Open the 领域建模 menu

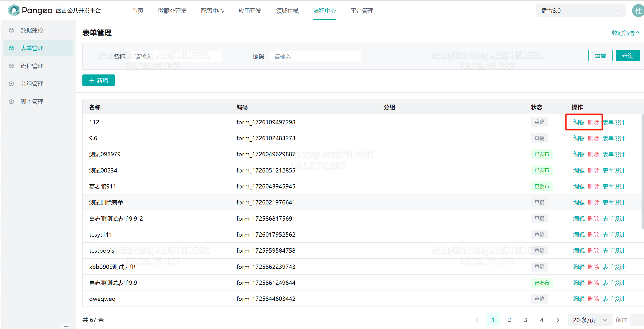click(287, 11)
